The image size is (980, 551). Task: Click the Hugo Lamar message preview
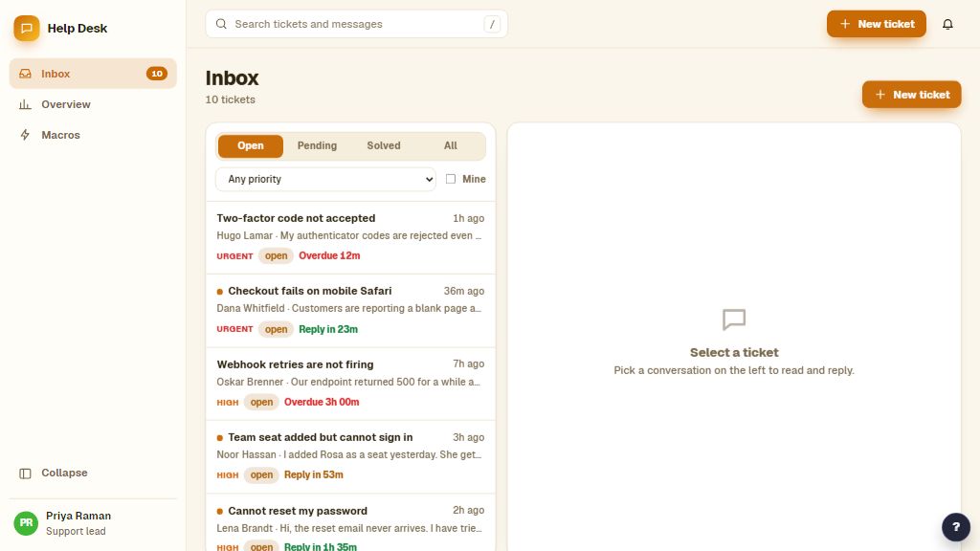coord(349,235)
